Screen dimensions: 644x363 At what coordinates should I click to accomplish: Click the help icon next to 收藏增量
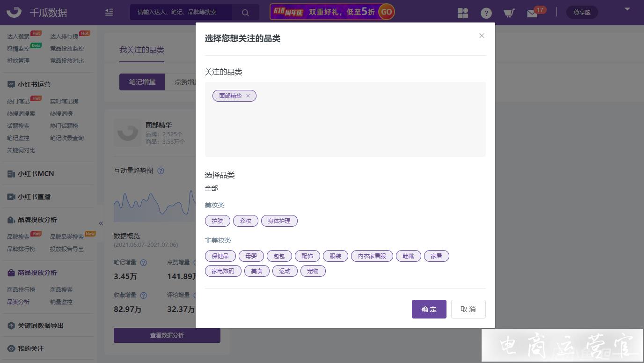pos(144,296)
